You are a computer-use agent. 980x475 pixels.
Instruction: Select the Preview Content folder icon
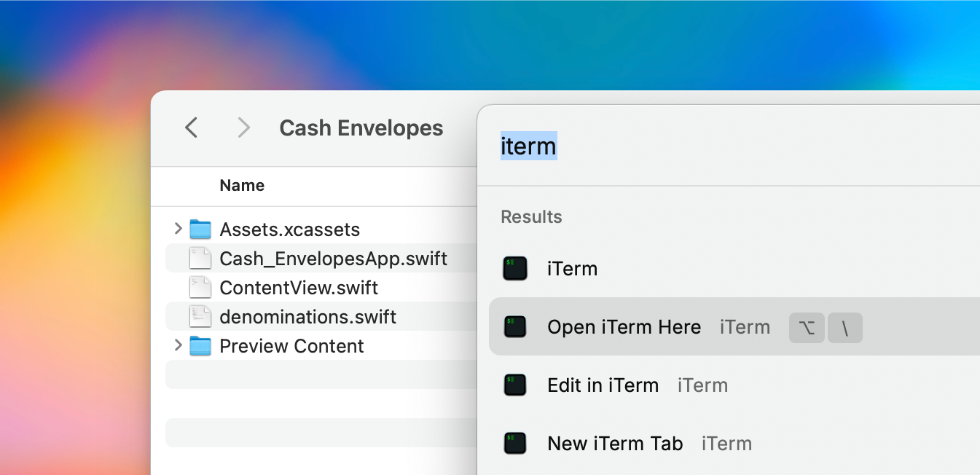point(200,346)
